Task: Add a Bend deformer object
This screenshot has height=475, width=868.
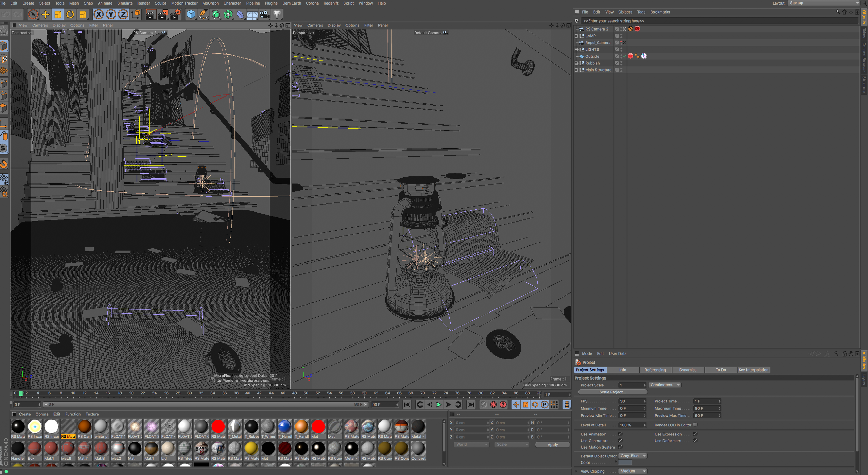Action: (240, 15)
